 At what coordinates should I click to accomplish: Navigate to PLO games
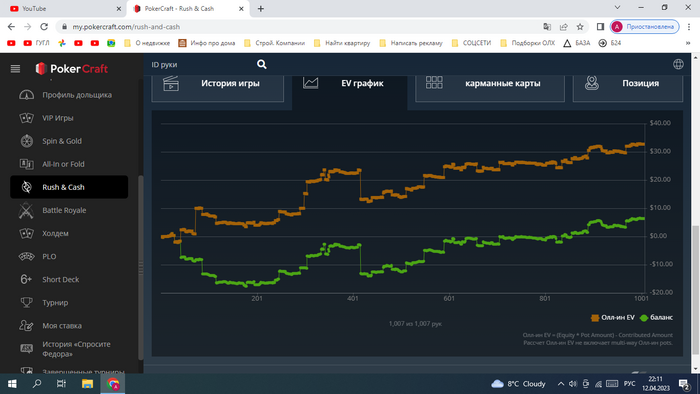(69, 257)
